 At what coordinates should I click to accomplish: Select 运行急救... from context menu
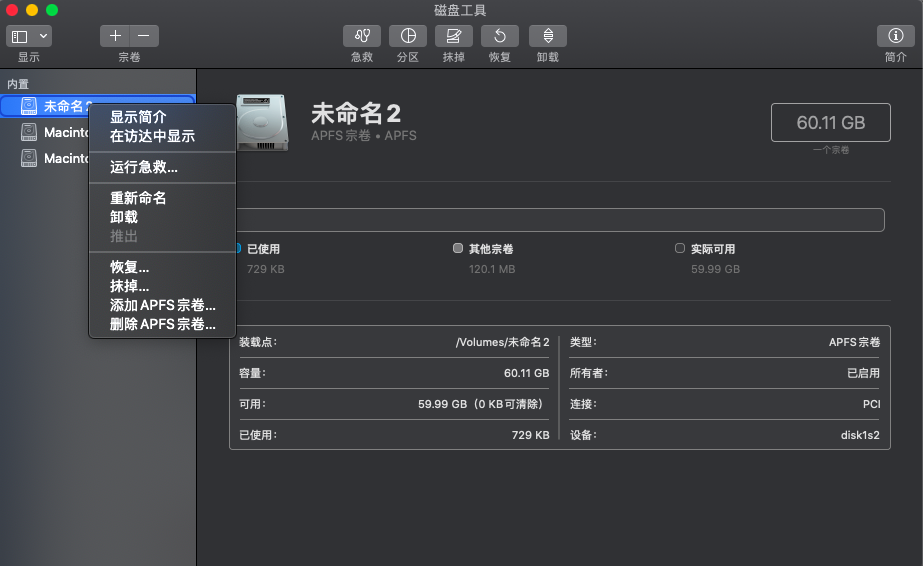144,167
